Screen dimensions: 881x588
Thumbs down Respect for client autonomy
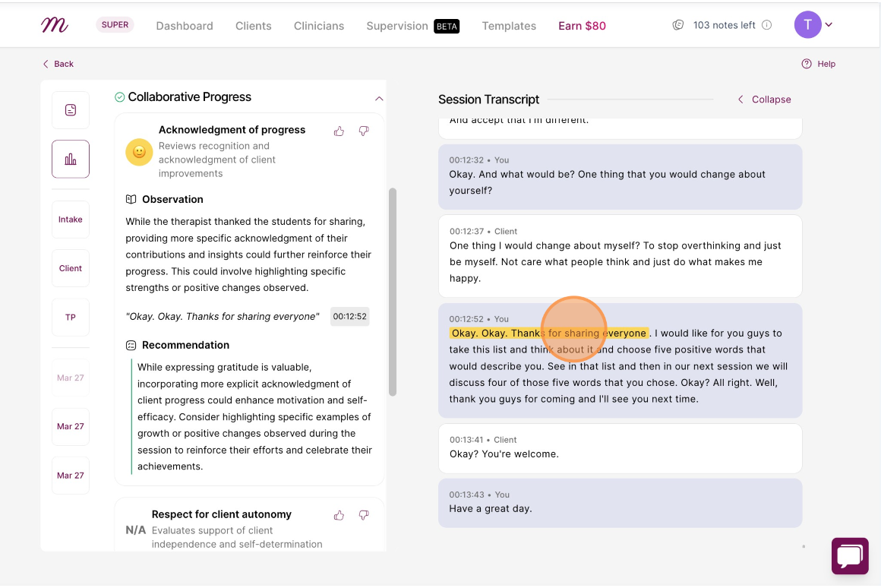364,515
